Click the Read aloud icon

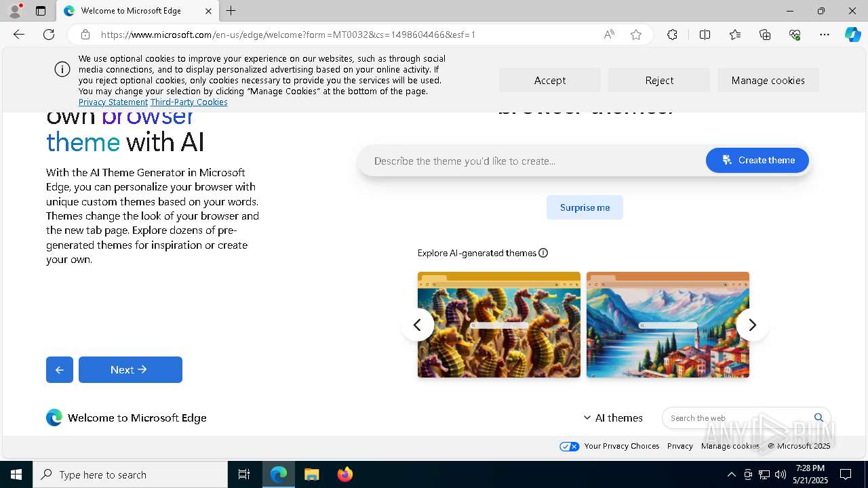(x=609, y=35)
